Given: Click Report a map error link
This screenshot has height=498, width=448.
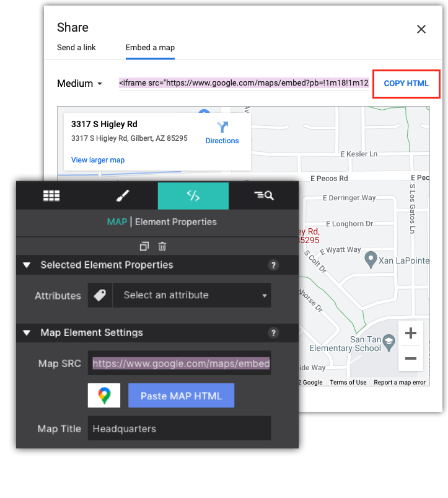Looking at the screenshot, I should click(x=400, y=383).
